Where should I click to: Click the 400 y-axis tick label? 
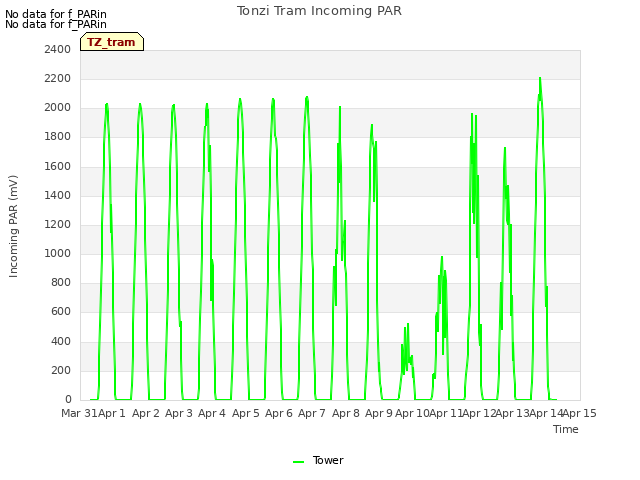tap(61, 341)
